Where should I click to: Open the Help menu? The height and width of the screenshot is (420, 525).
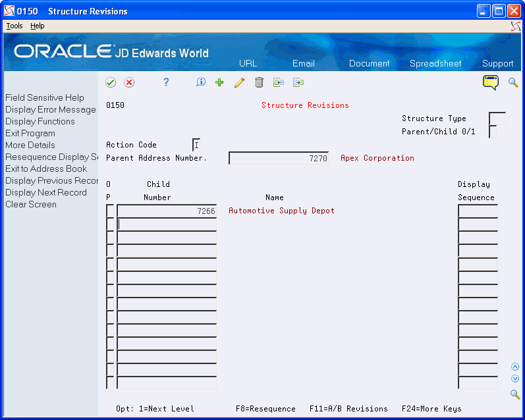pyautogui.click(x=37, y=26)
